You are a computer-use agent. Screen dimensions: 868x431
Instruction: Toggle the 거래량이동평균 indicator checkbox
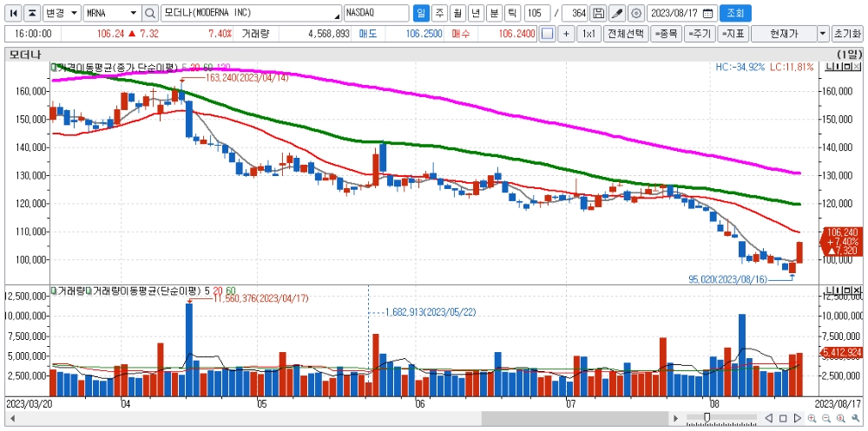pyautogui.click(x=89, y=290)
